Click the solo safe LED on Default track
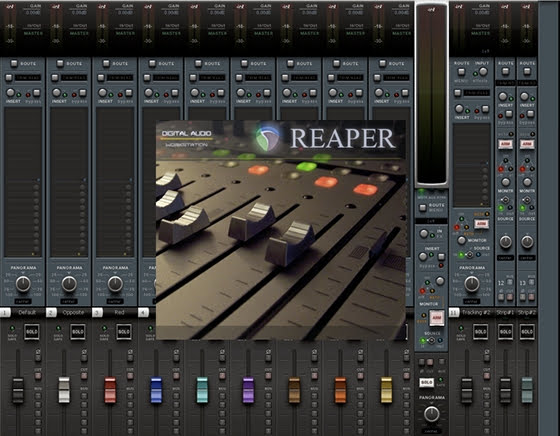This screenshot has width=560, height=436. (x=12, y=328)
